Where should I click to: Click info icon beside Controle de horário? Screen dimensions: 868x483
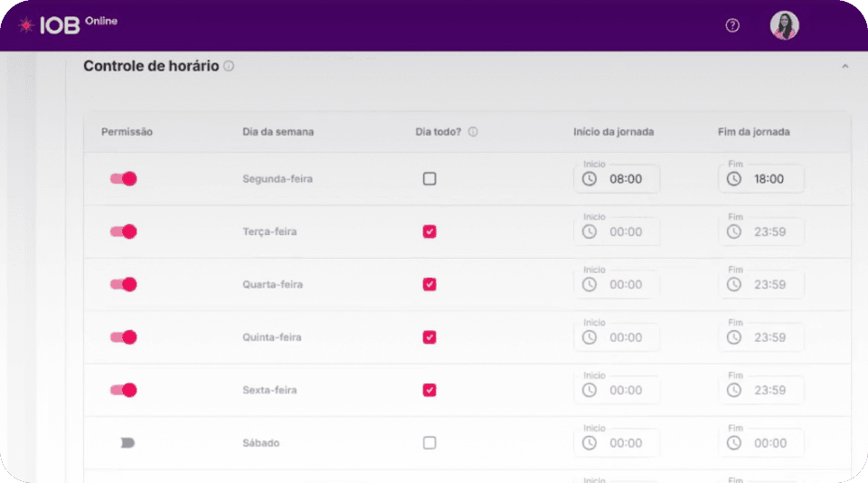coord(229,66)
